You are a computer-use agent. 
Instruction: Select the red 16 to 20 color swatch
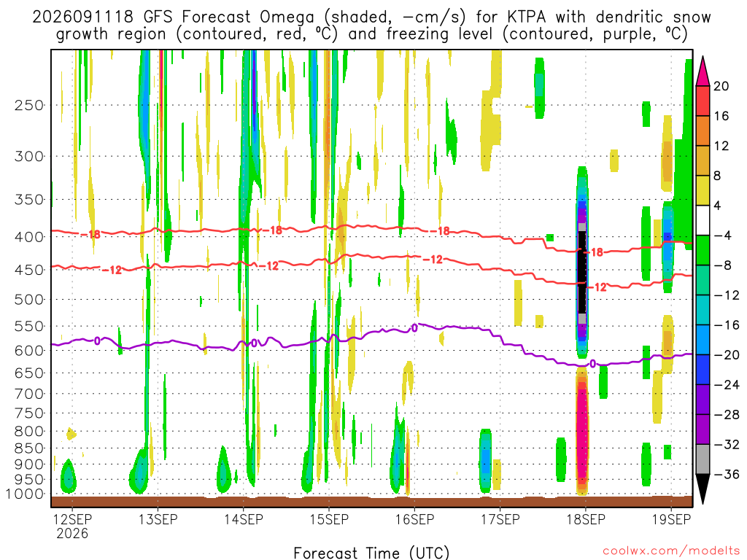pos(703,101)
